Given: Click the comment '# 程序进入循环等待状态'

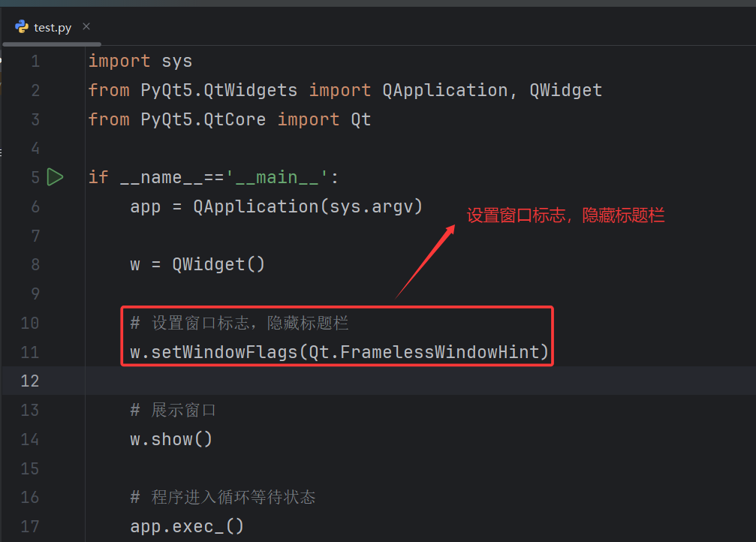Looking at the screenshot, I should tap(223, 497).
